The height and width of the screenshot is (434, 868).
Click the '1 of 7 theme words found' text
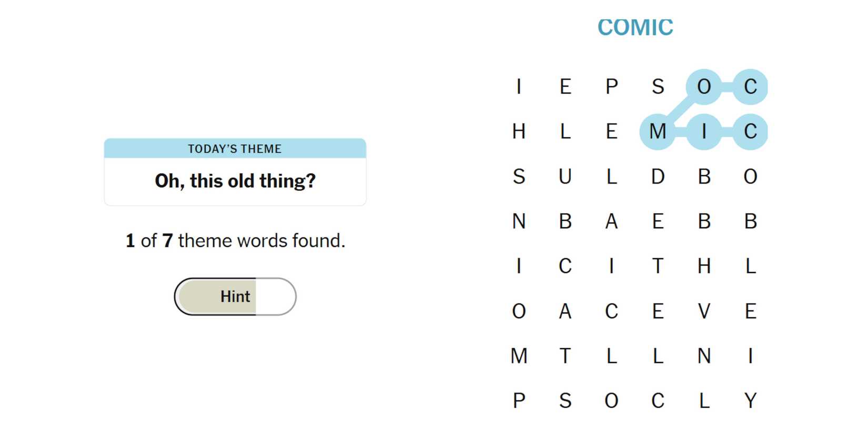[235, 241]
